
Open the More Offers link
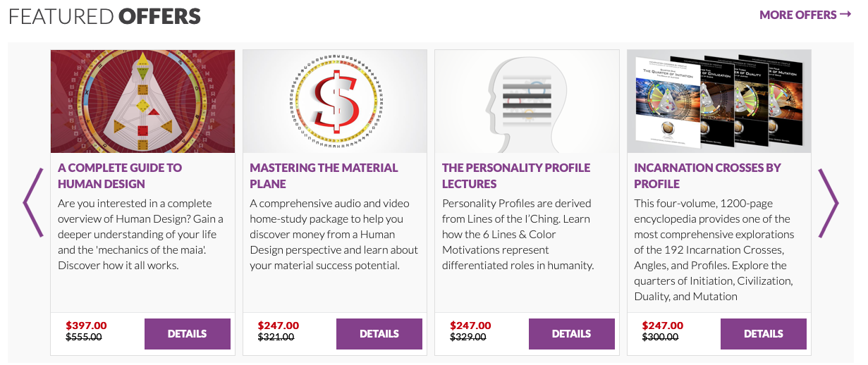tap(805, 15)
